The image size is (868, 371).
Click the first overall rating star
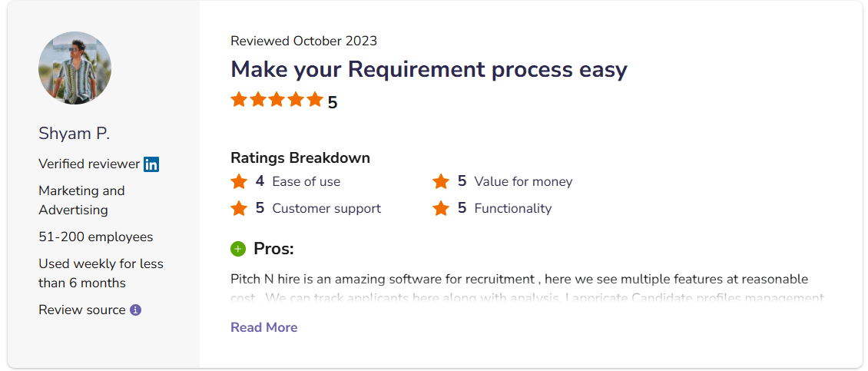(x=239, y=100)
